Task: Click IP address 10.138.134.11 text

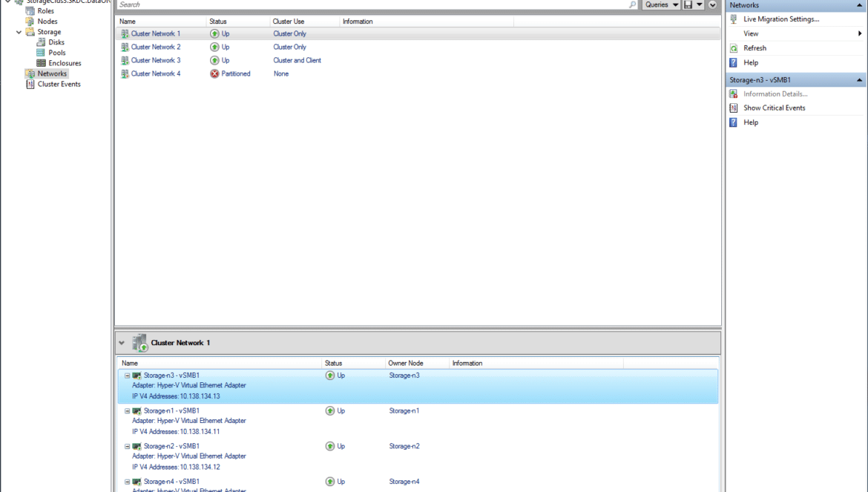Action: tap(200, 432)
